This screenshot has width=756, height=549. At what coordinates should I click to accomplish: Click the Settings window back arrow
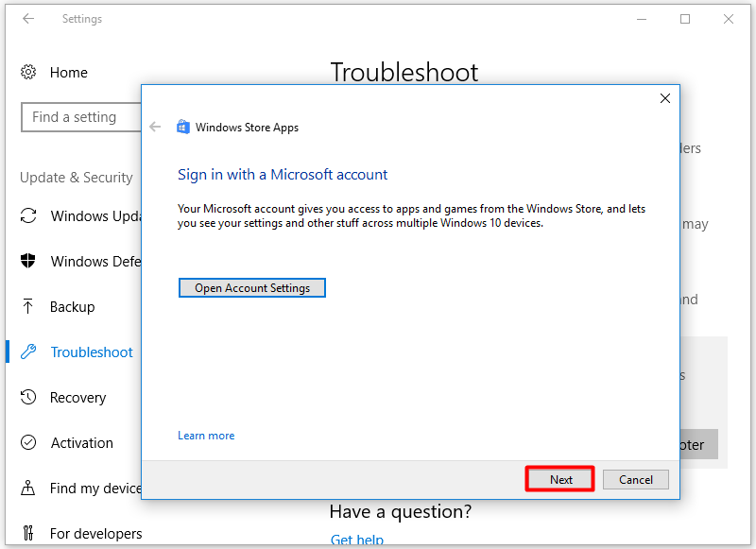click(28, 19)
